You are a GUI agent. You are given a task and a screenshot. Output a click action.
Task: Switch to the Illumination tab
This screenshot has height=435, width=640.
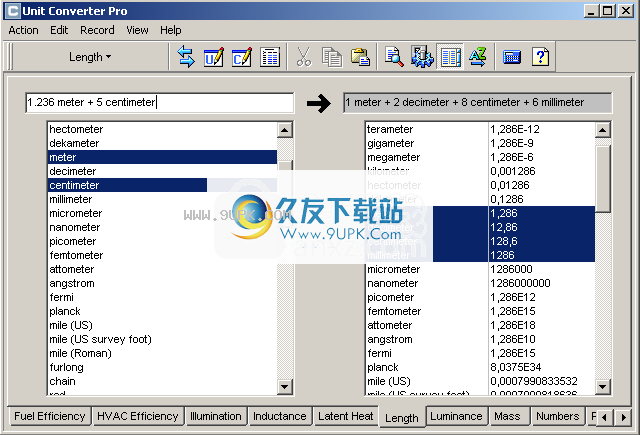point(216,416)
